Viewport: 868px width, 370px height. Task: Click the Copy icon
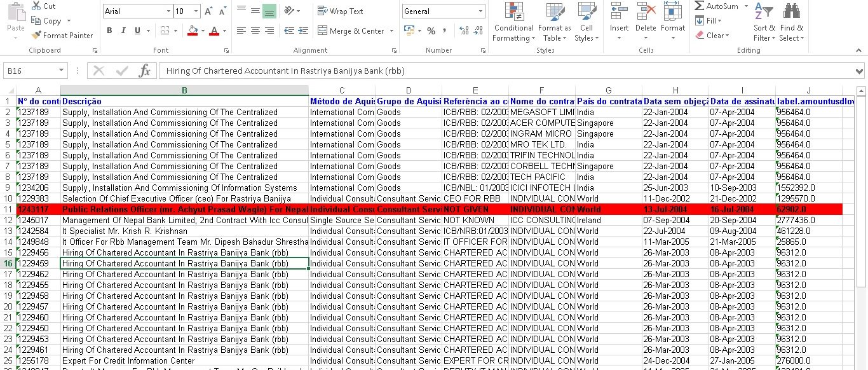click(35, 20)
